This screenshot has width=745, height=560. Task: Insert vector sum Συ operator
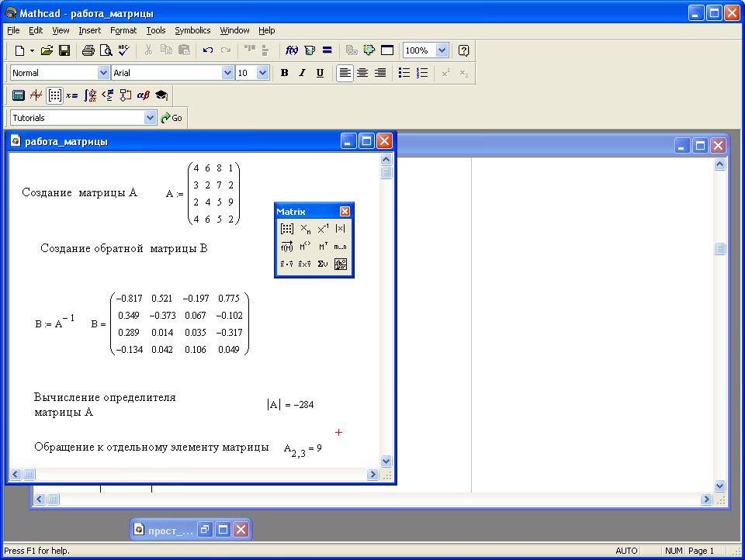click(x=323, y=264)
